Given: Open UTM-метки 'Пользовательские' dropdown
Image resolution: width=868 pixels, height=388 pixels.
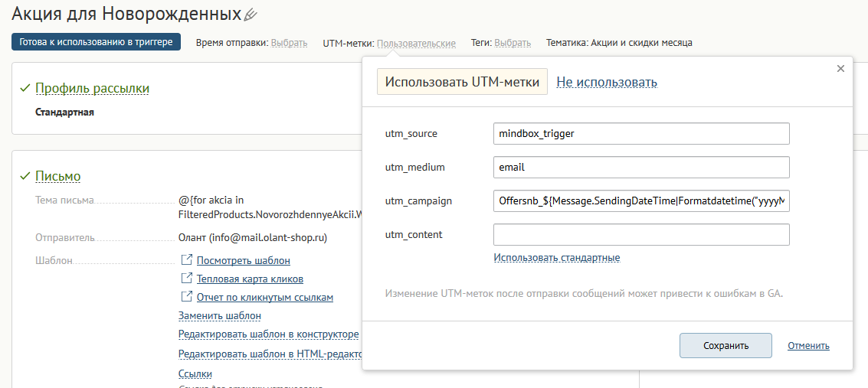Looking at the screenshot, I should point(416,43).
